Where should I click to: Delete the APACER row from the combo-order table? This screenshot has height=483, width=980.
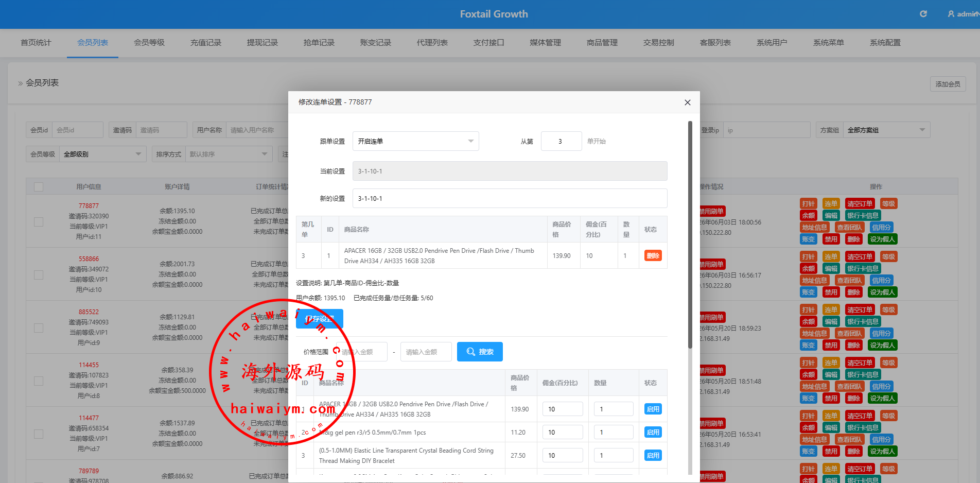[653, 256]
